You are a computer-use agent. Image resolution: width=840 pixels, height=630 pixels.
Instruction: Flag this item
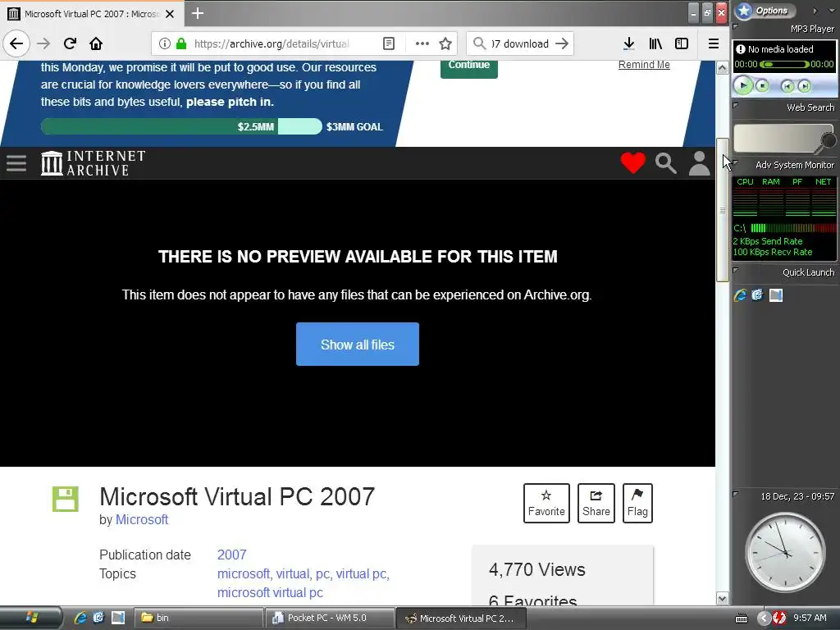(x=637, y=503)
